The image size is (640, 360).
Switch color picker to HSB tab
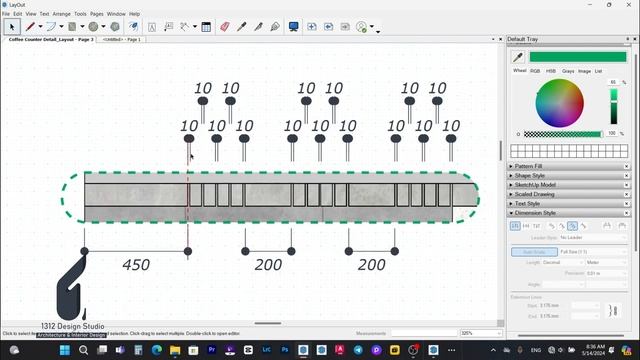pyautogui.click(x=551, y=71)
